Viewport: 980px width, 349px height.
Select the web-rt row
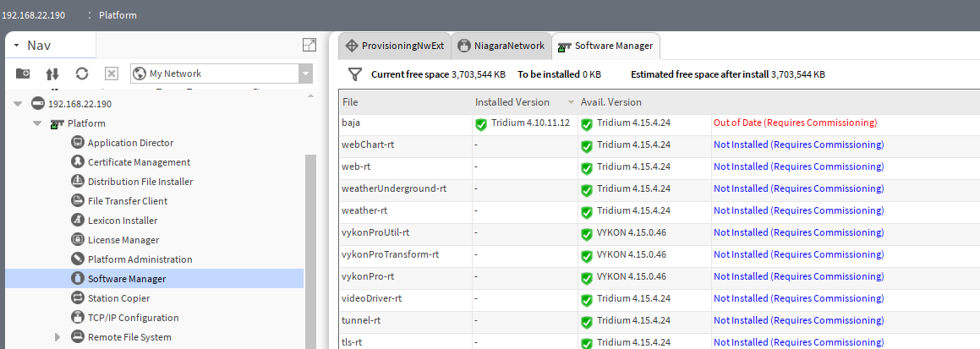pos(660,166)
